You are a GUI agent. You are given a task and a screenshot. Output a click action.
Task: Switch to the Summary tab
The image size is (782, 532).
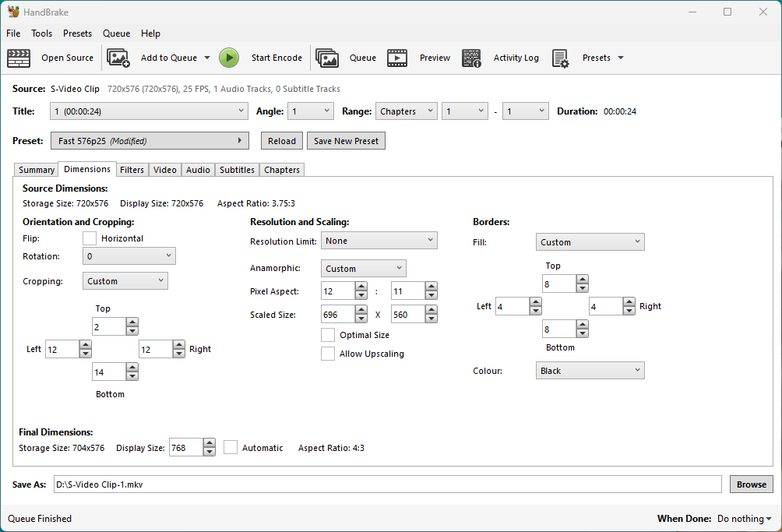point(37,170)
